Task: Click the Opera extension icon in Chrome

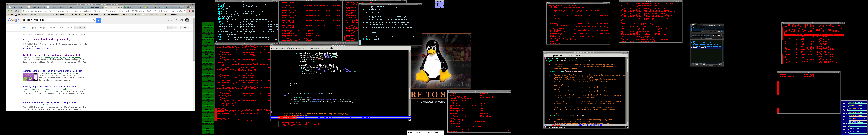Action: pos(189,11)
